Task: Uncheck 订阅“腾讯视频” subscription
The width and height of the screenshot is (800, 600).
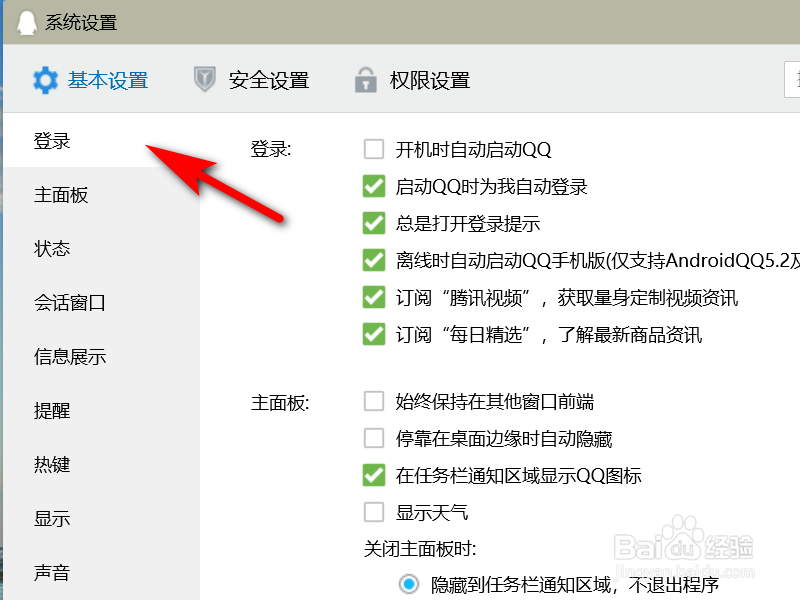Action: click(374, 297)
